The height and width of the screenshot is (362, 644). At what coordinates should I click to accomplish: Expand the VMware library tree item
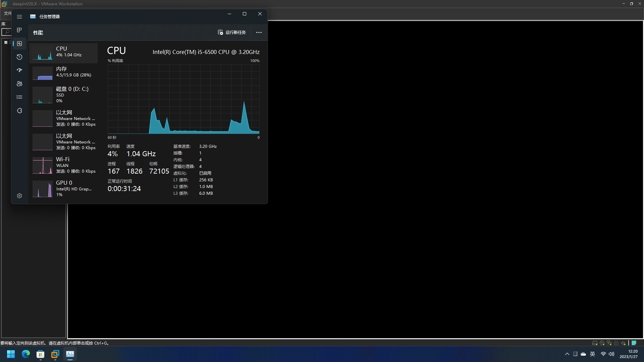[x=6, y=42]
